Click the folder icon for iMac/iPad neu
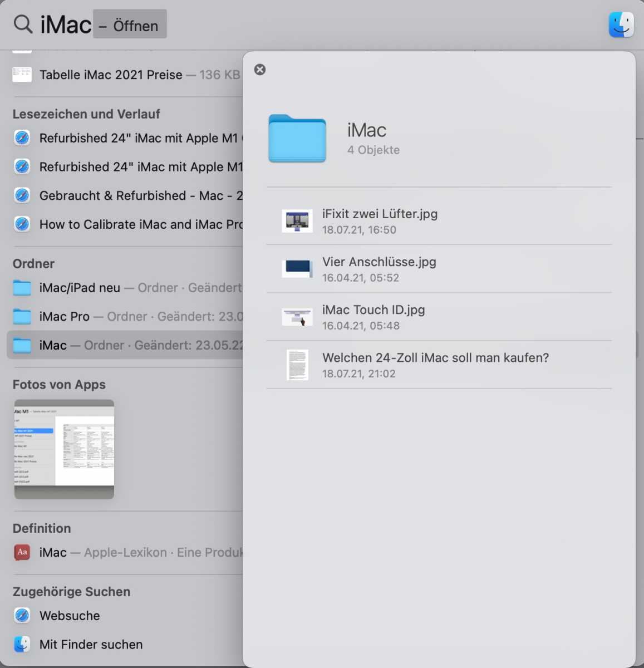 22,288
